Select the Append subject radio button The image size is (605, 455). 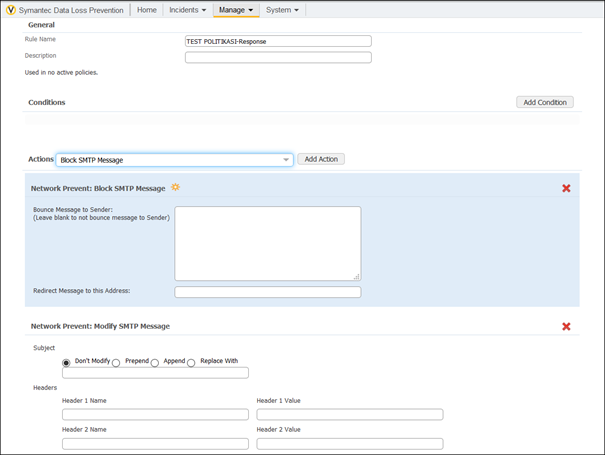[155, 363]
